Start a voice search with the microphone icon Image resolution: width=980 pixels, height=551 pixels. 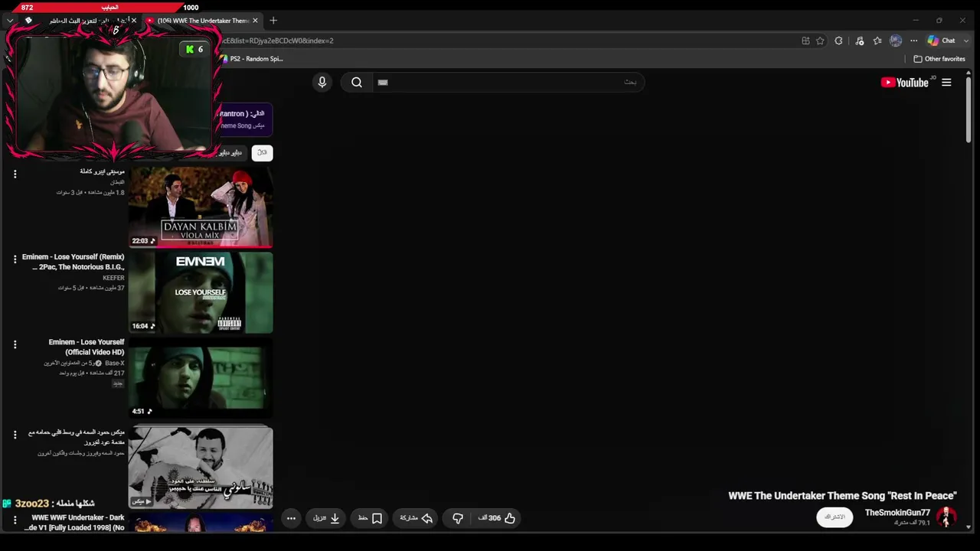point(322,82)
